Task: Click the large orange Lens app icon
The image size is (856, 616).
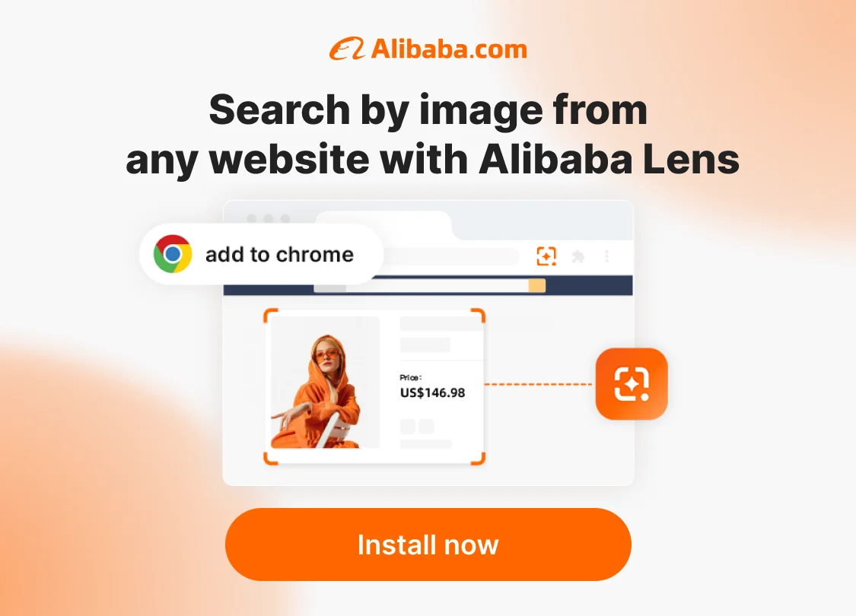Action: [x=632, y=384]
